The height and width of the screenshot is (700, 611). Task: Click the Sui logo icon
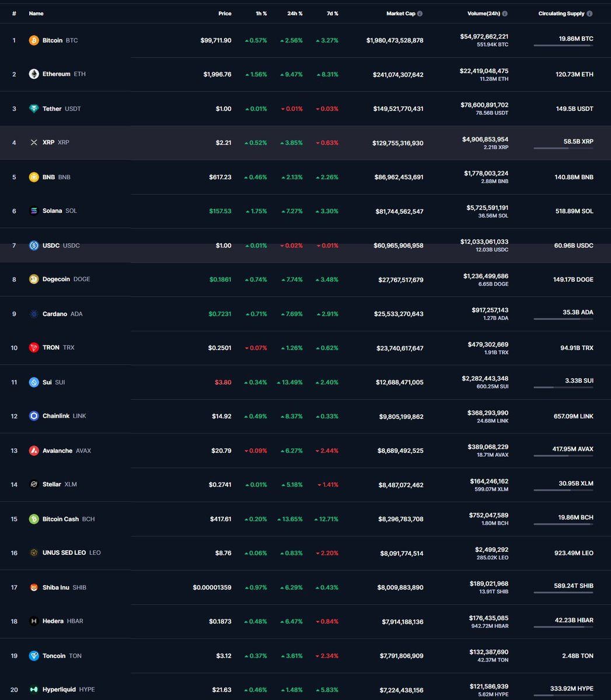[34, 382]
